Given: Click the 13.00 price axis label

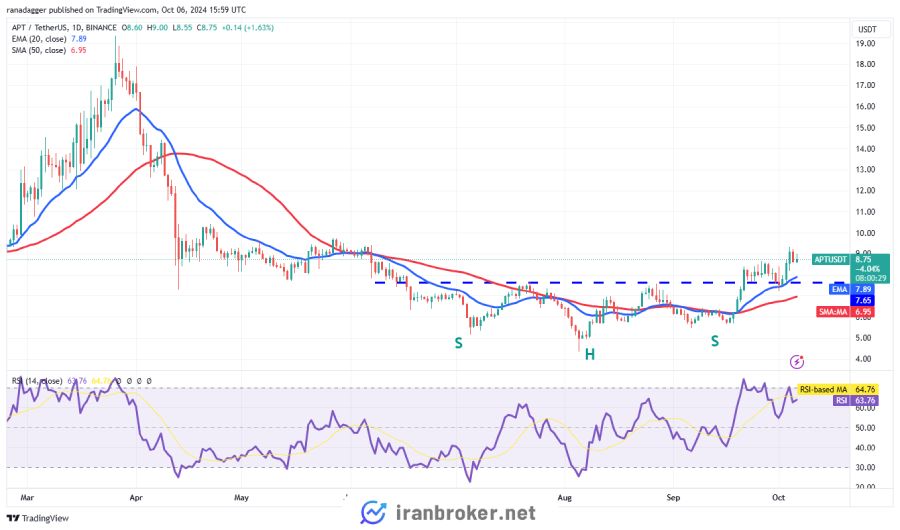Looking at the screenshot, I should pos(865,169).
